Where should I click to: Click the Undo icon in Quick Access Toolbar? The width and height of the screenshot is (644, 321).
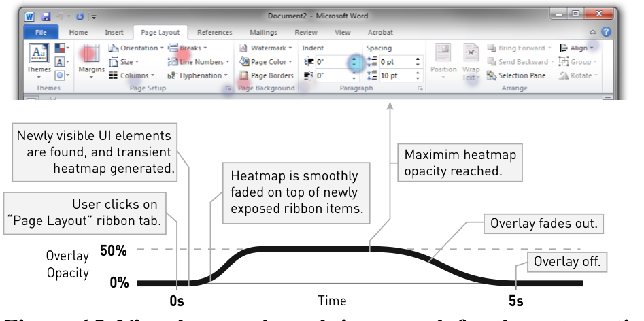click(60, 16)
